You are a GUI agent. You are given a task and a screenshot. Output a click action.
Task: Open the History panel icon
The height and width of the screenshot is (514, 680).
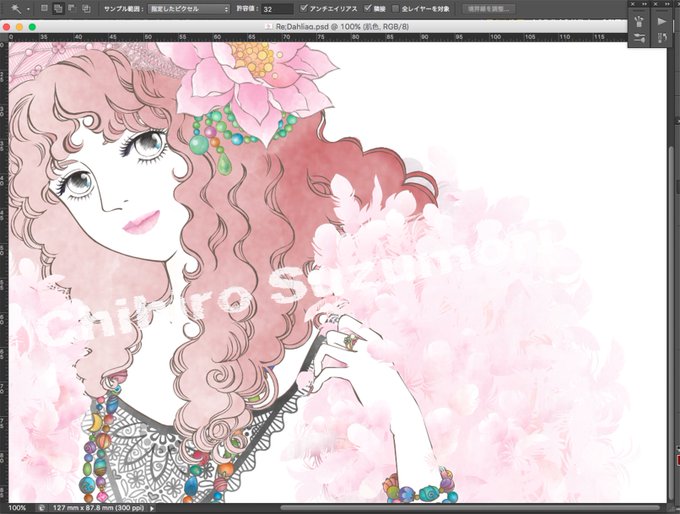662,38
